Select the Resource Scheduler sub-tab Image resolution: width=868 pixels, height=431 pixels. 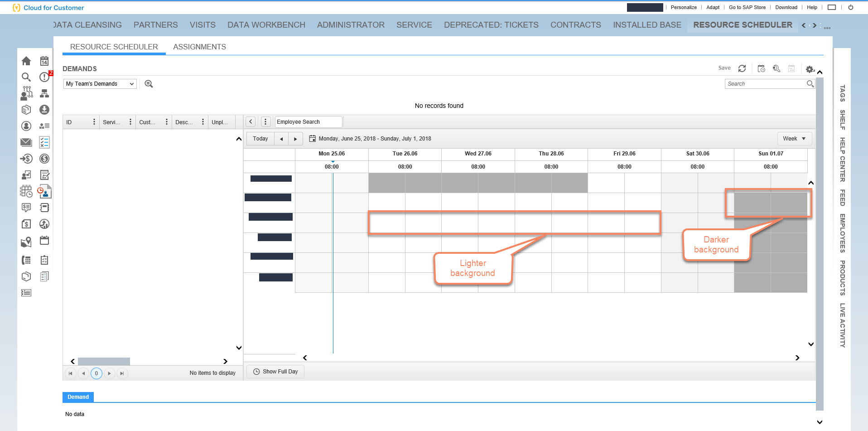click(x=114, y=47)
